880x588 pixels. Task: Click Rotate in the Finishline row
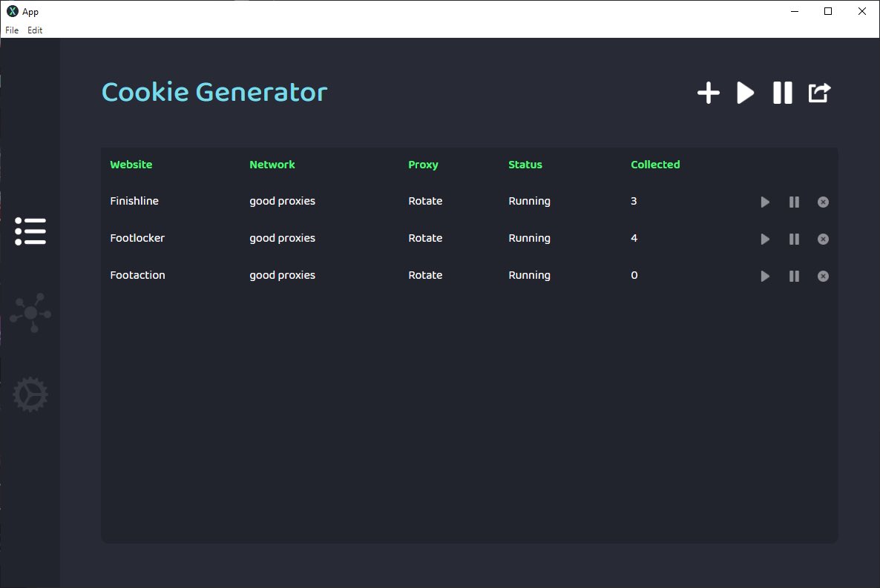[x=425, y=201]
